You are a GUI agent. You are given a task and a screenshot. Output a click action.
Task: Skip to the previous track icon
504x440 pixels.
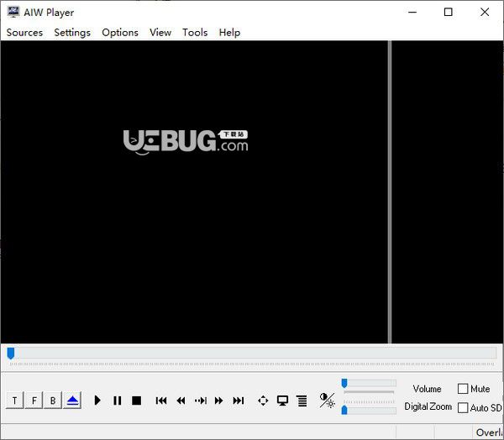click(161, 401)
